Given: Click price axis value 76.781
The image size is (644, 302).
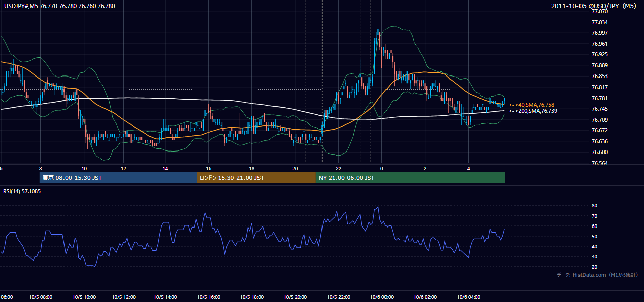Looking at the screenshot, I should click(600, 98).
